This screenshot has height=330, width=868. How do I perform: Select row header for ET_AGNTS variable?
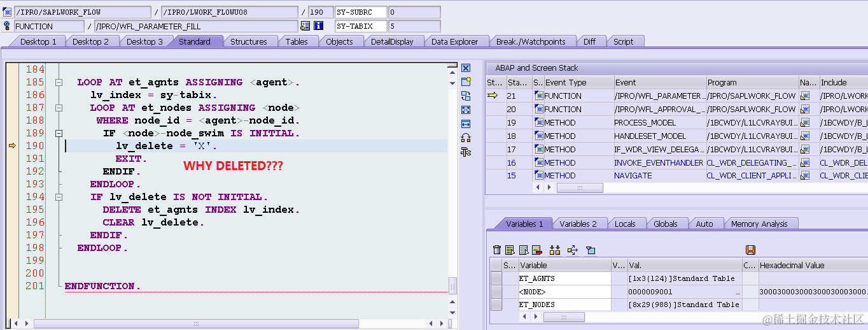point(496,278)
